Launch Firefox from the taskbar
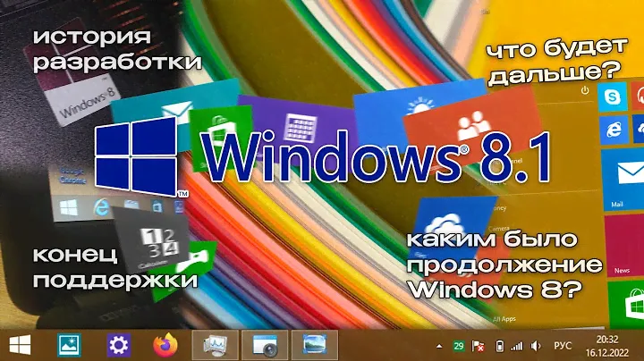This screenshot has height=361, width=644. click(x=165, y=344)
